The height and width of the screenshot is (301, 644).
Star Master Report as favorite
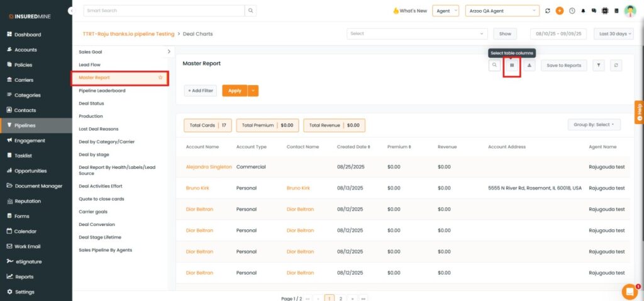pos(160,77)
